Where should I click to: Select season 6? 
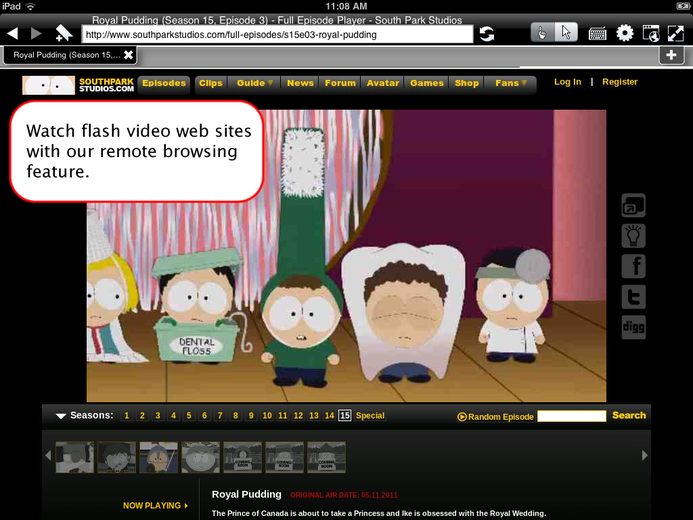204,416
